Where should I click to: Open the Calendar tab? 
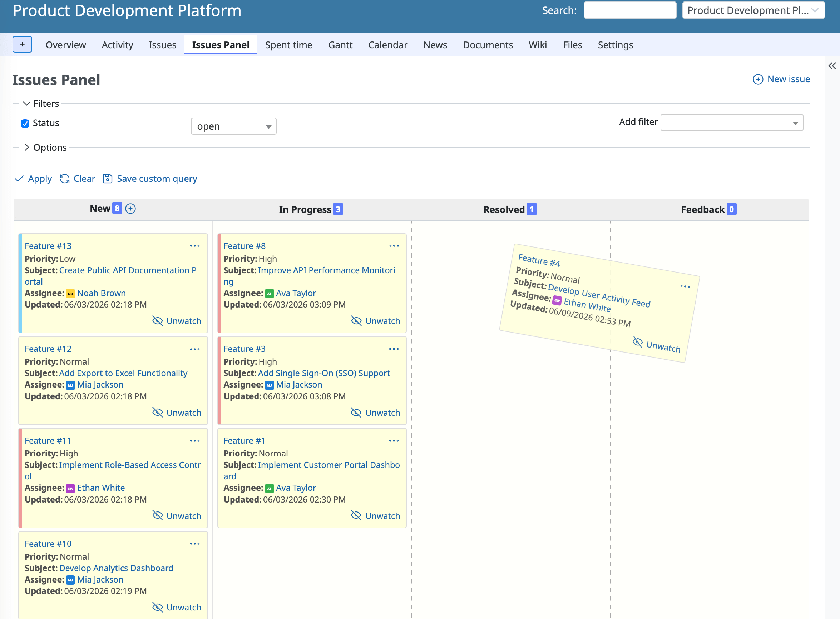(388, 45)
